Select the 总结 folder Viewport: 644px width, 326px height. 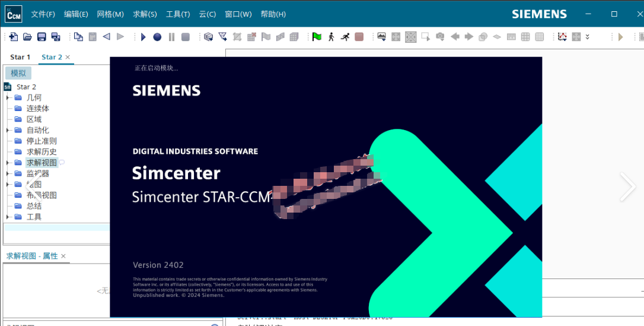pyautogui.click(x=34, y=206)
